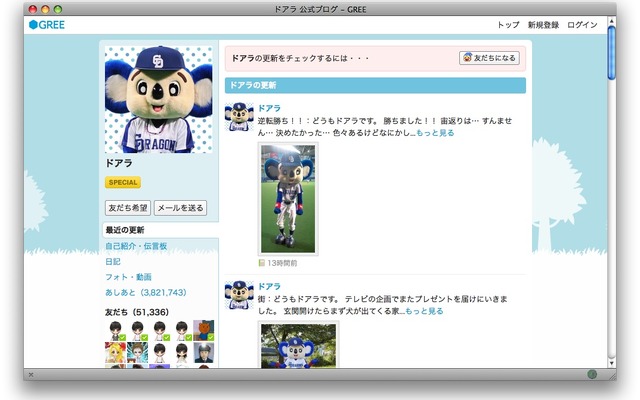Image resolution: width=640 pixels, height=400 pixels.
Task: Click the 友だち希望 button
Action: coord(128,208)
